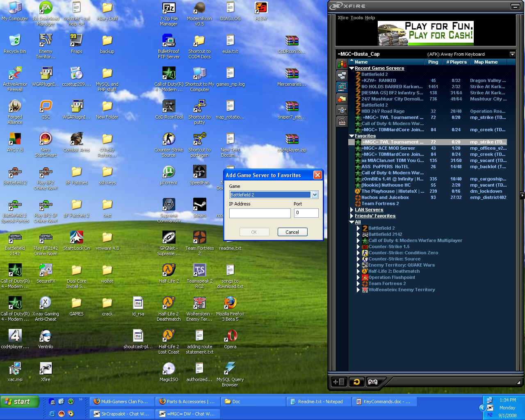
Task: Select =MGC= ACE MOD Server in Favorites
Action: [x=431, y=148]
